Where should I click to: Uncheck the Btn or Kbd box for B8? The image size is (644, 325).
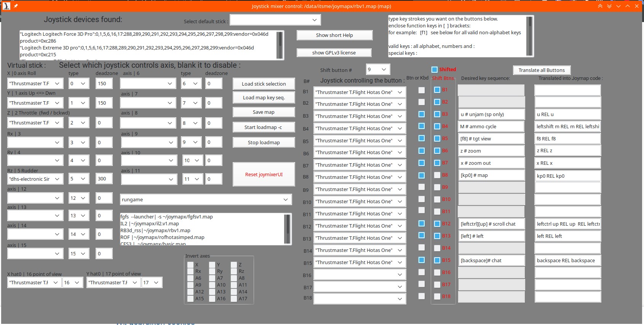click(422, 175)
